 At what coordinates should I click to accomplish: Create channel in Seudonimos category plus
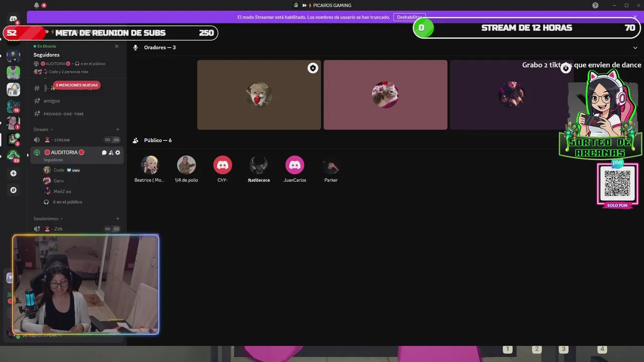point(118,219)
